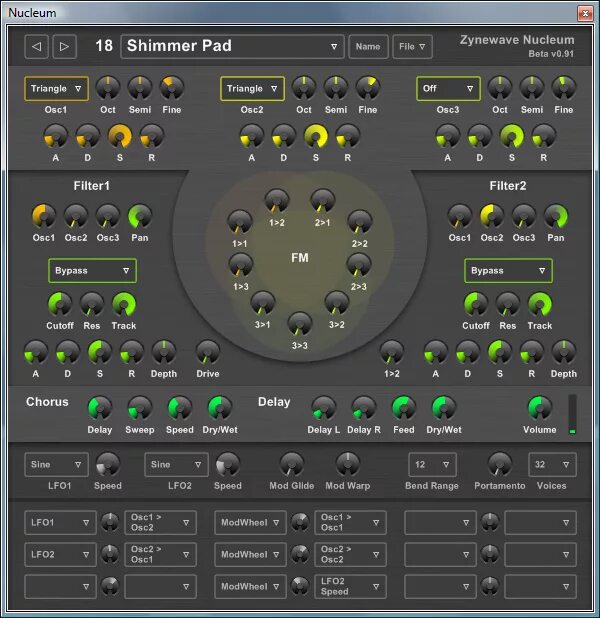Open Bend Range 12 dropdown

coord(432,465)
